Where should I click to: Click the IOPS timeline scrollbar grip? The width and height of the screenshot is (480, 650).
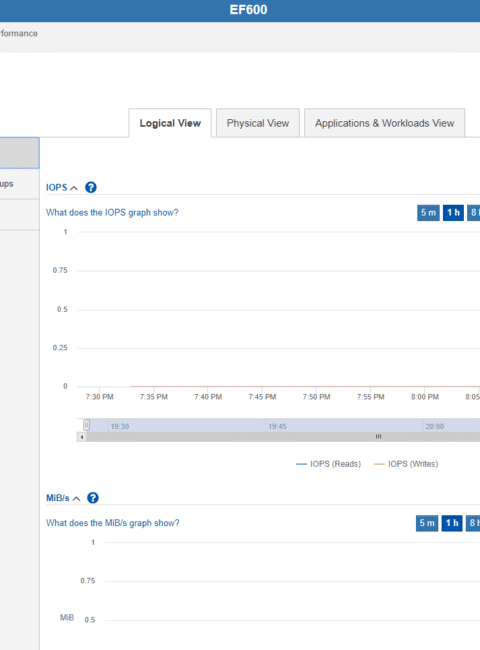coord(378,437)
